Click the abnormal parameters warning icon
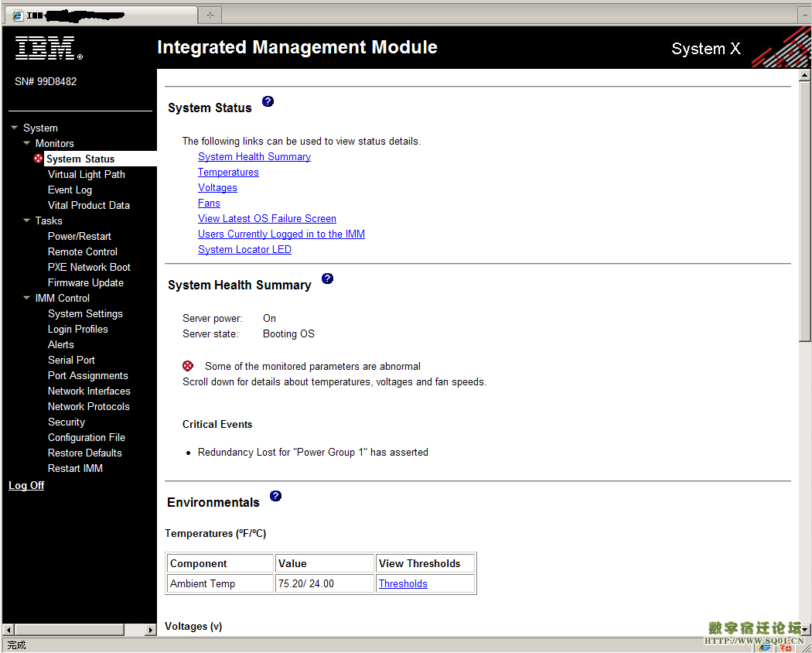Screen dimensions: 812x653 (188, 366)
